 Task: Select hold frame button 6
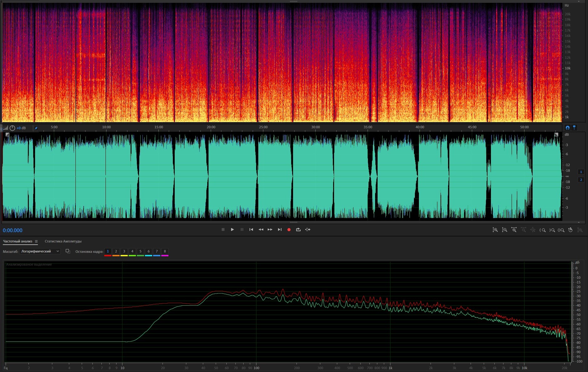click(148, 251)
